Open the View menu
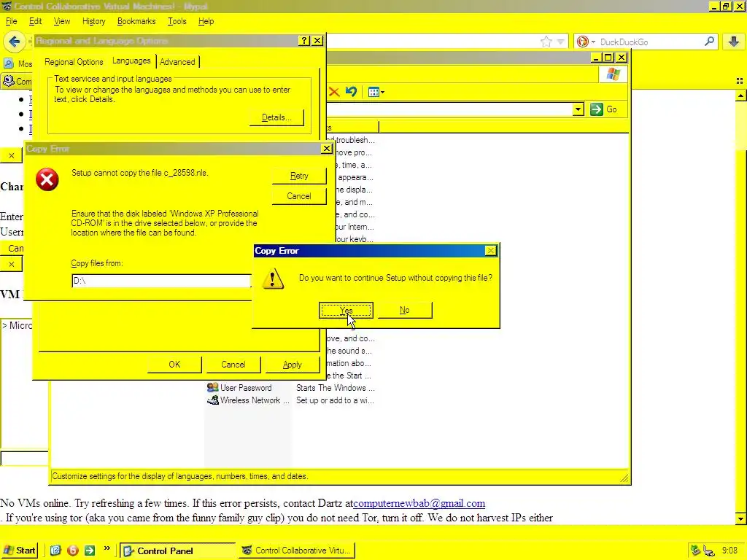The image size is (747, 560). click(62, 21)
